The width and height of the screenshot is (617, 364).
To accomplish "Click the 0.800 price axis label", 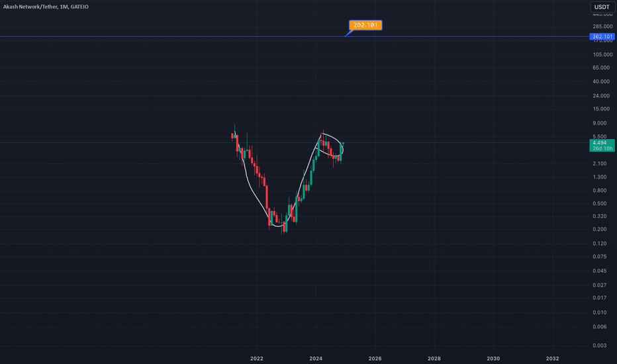I will point(600,191).
